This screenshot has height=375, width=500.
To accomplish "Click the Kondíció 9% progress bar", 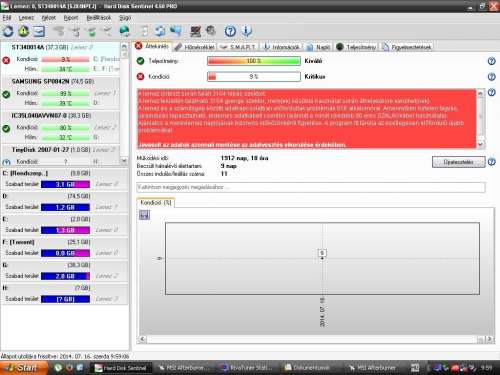I will [254, 77].
